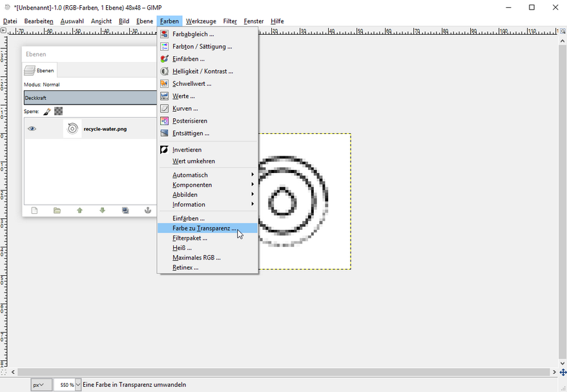
Task: Open the 550% zoom level dropdown
Action: point(67,384)
